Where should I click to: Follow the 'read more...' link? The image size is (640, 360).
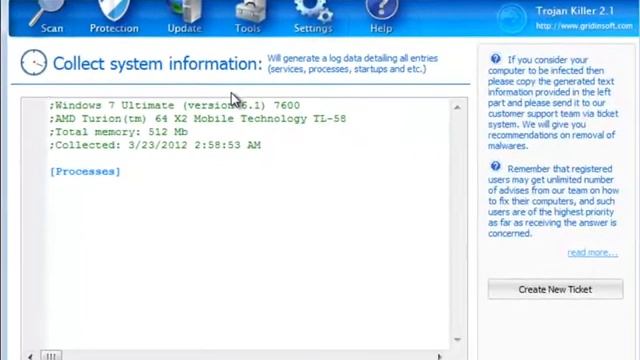pyautogui.click(x=593, y=253)
